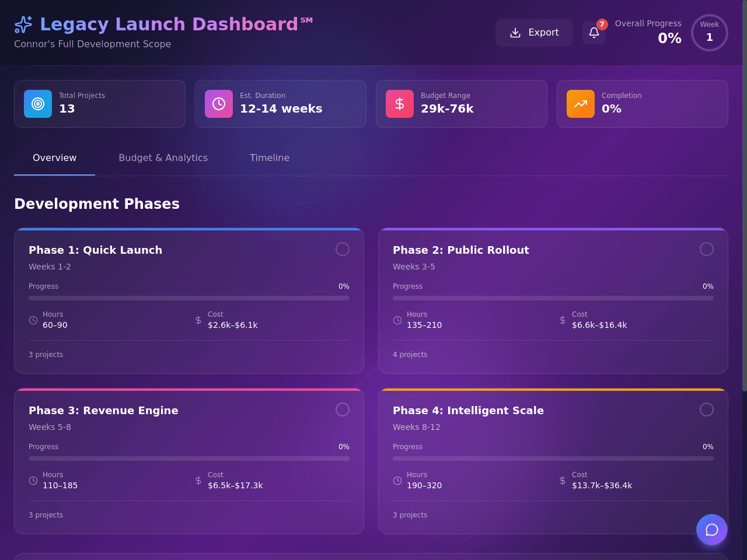
Task: Go to the Timeline tab
Action: pos(270,158)
